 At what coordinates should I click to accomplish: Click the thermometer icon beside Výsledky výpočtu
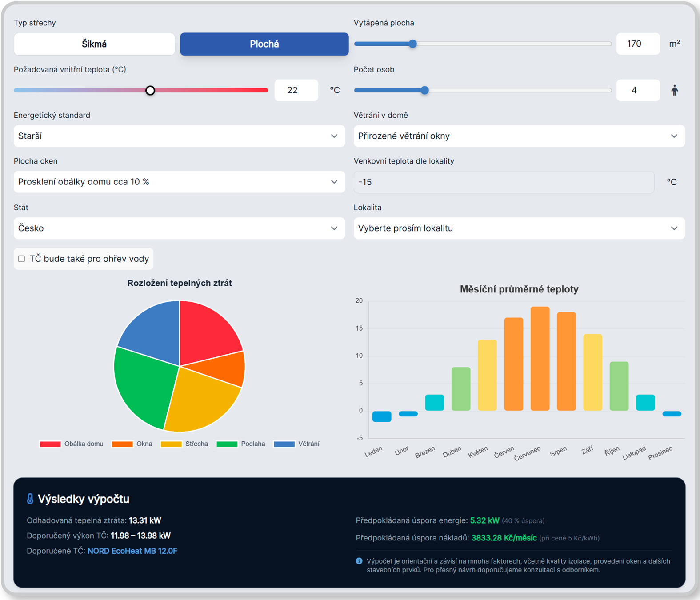(30, 499)
